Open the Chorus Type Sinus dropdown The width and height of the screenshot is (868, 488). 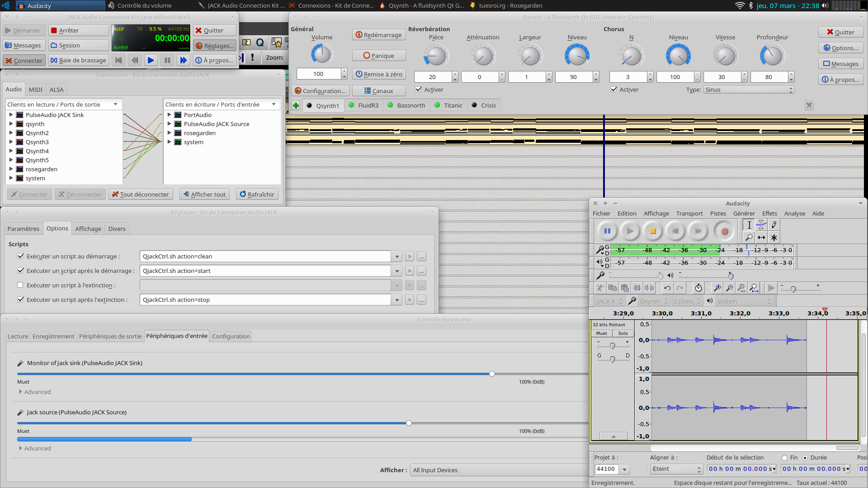748,89
